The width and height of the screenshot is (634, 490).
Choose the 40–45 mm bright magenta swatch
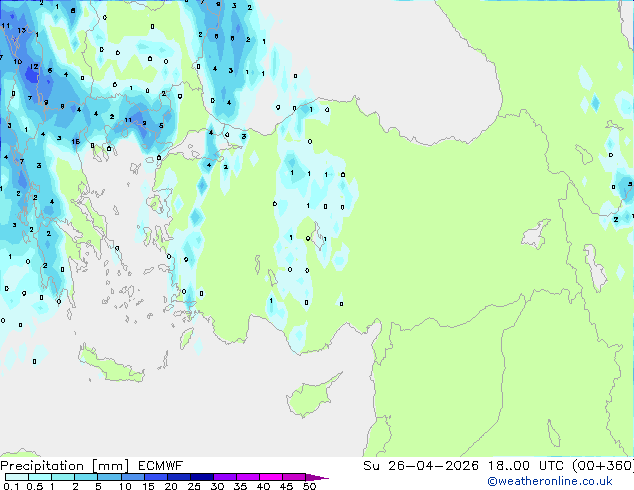[x=271, y=477]
